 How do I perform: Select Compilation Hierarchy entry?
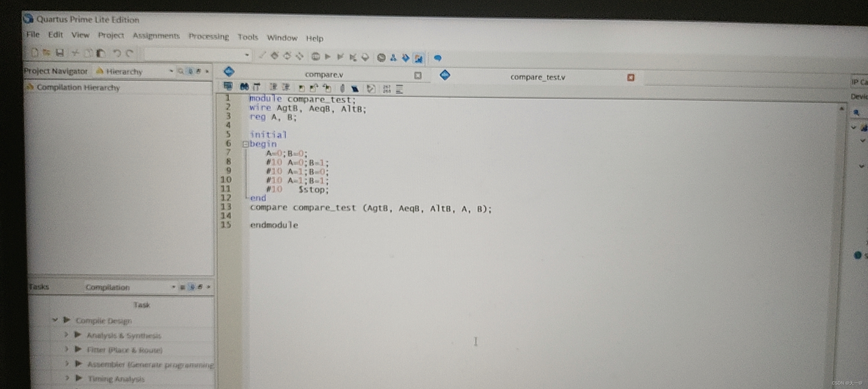tap(78, 88)
